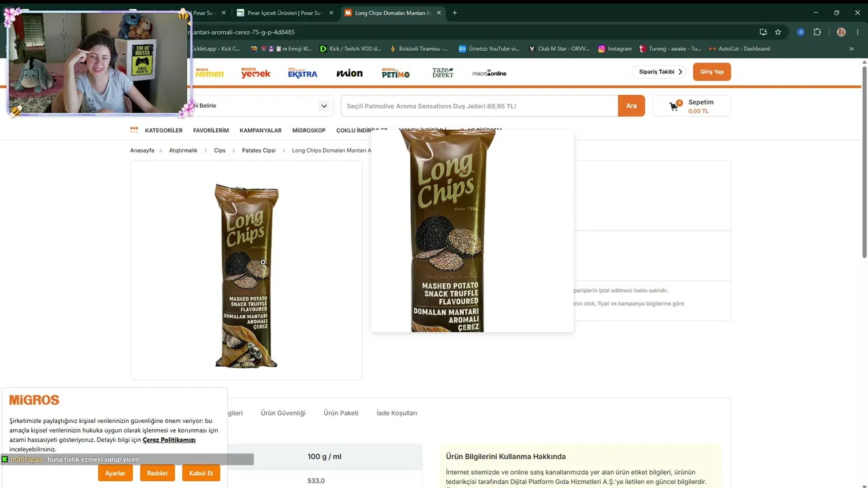Open the FAVORİLERİM menu item

tap(211, 130)
